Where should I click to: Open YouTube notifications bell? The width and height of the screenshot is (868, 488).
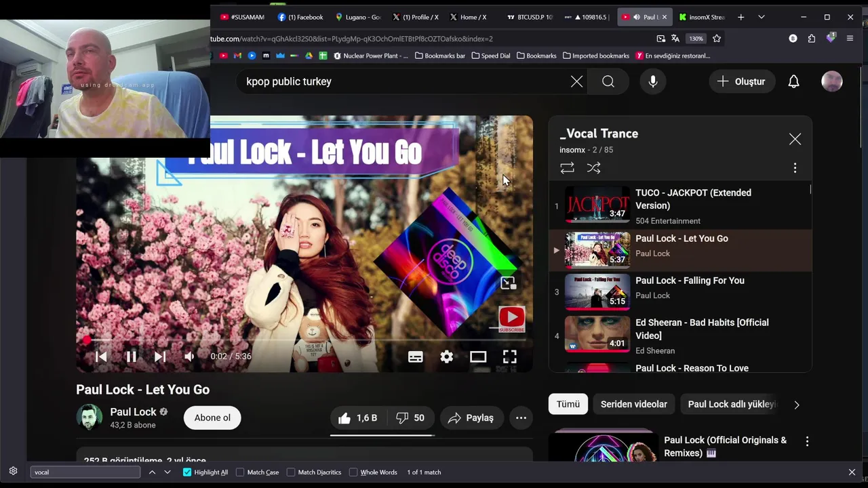pyautogui.click(x=793, y=81)
